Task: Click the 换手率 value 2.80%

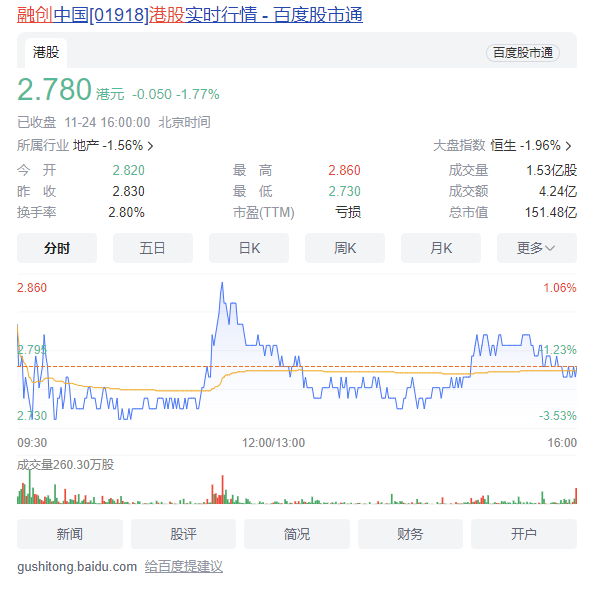Action: coord(126,213)
